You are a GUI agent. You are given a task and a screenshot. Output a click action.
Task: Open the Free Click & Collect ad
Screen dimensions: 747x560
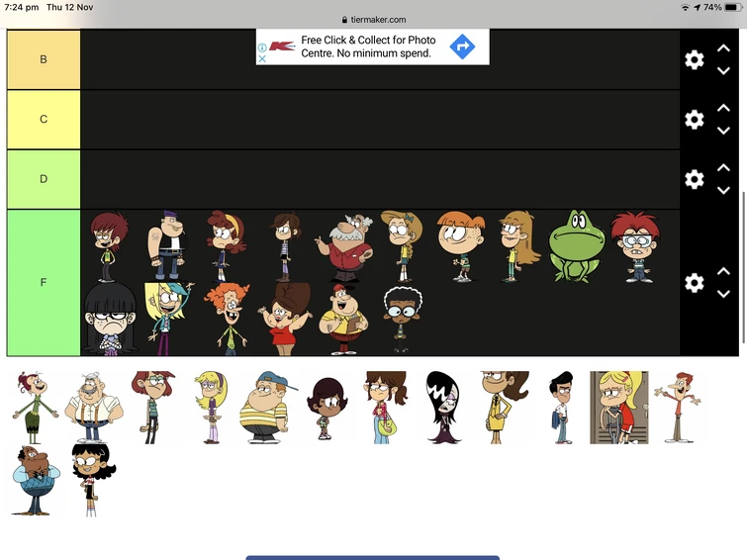(x=368, y=47)
